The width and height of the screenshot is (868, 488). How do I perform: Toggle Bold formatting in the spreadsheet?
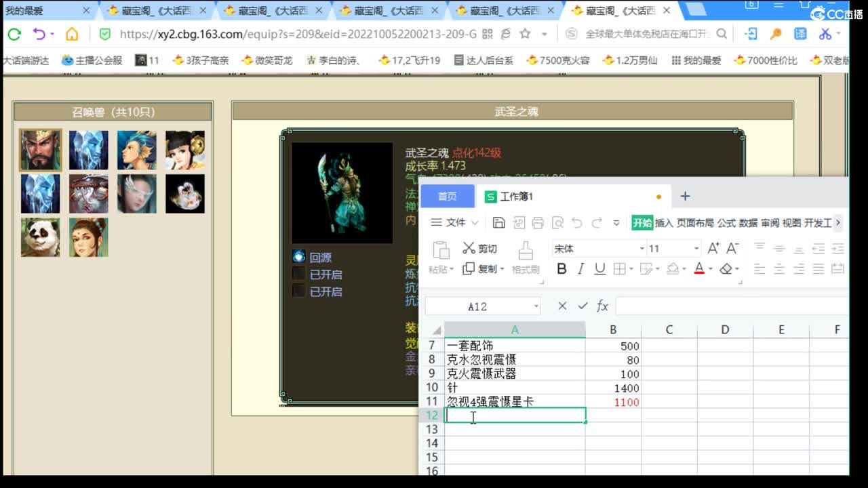561,269
